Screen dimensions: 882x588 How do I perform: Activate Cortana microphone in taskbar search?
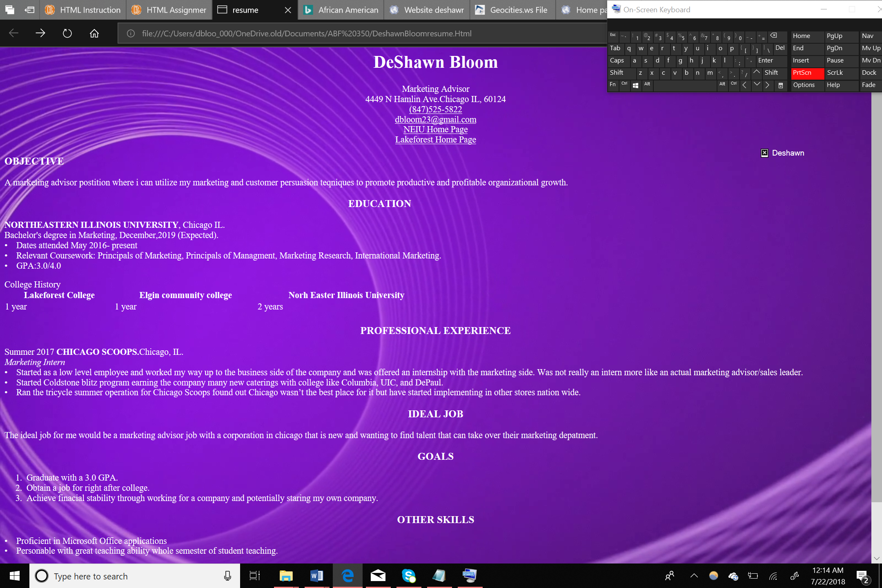tap(227, 576)
